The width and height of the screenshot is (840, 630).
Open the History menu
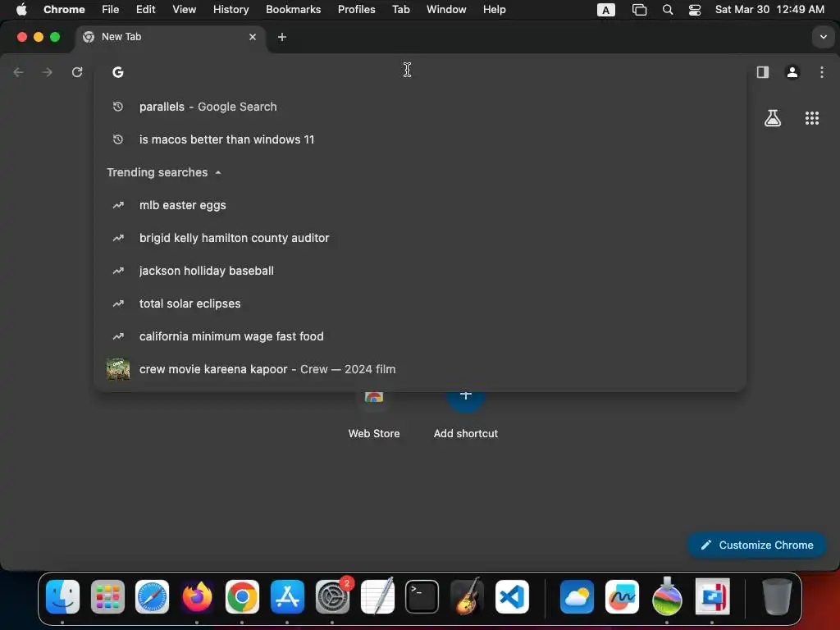231,9
